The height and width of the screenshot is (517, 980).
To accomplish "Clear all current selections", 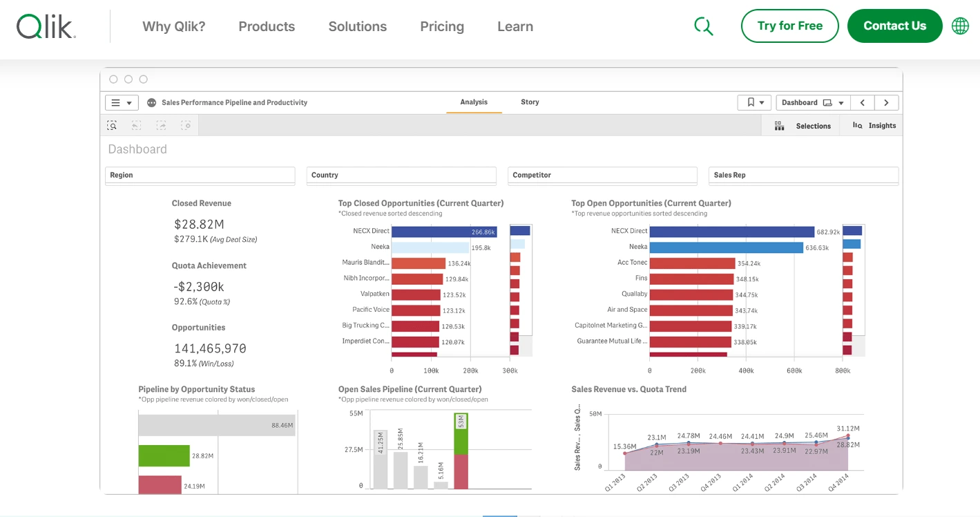I will [x=186, y=125].
